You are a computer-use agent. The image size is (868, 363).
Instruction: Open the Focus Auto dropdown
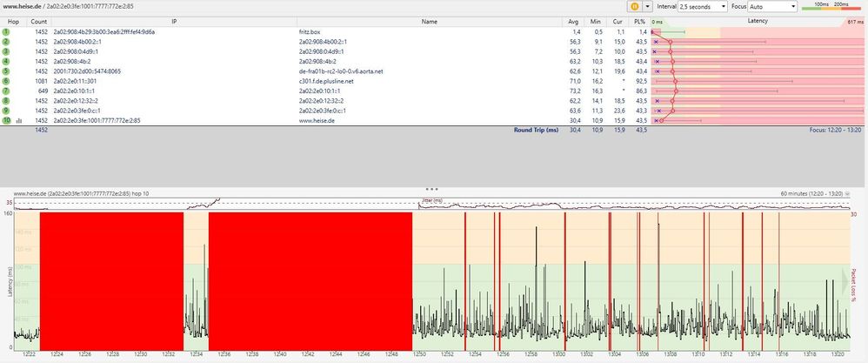pos(772,7)
